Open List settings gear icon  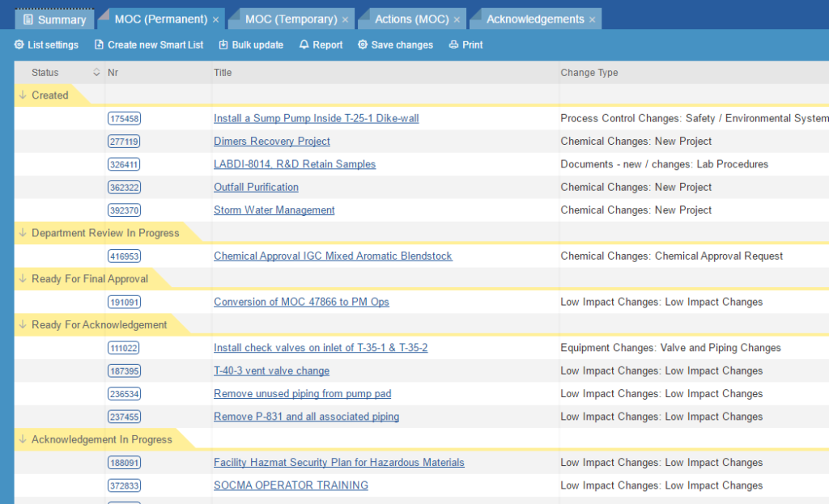[19, 45]
